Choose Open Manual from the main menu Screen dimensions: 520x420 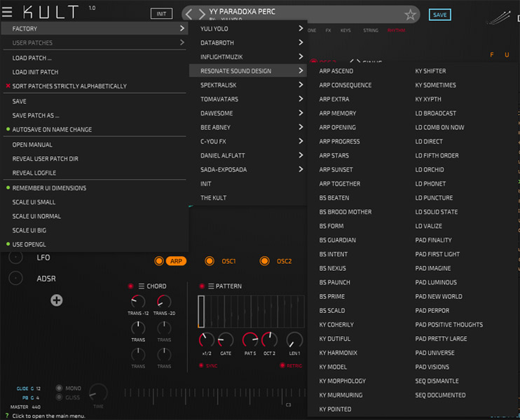[x=32, y=144]
